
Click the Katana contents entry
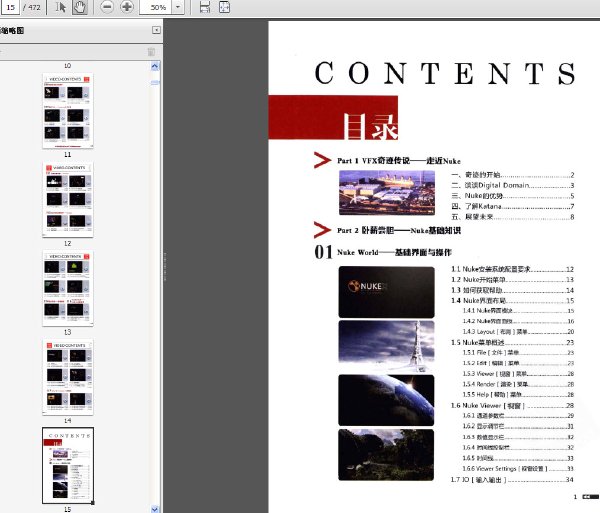[x=513, y=206]
